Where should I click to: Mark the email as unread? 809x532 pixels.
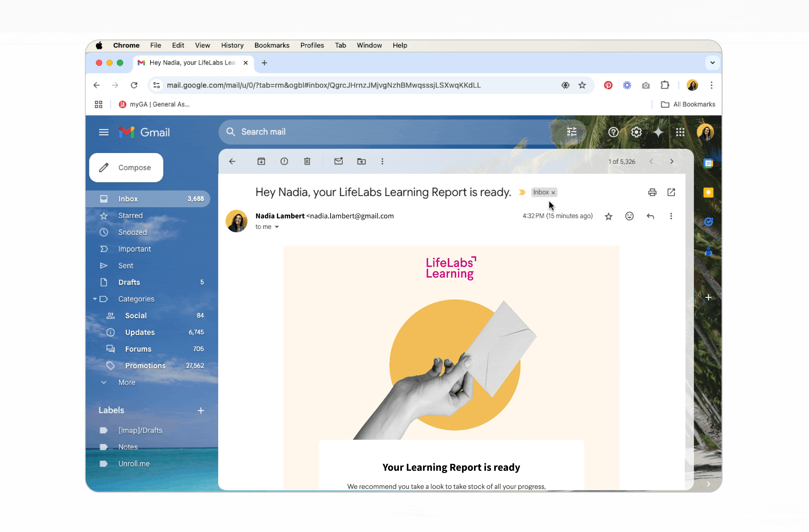(x=338, y=161)
